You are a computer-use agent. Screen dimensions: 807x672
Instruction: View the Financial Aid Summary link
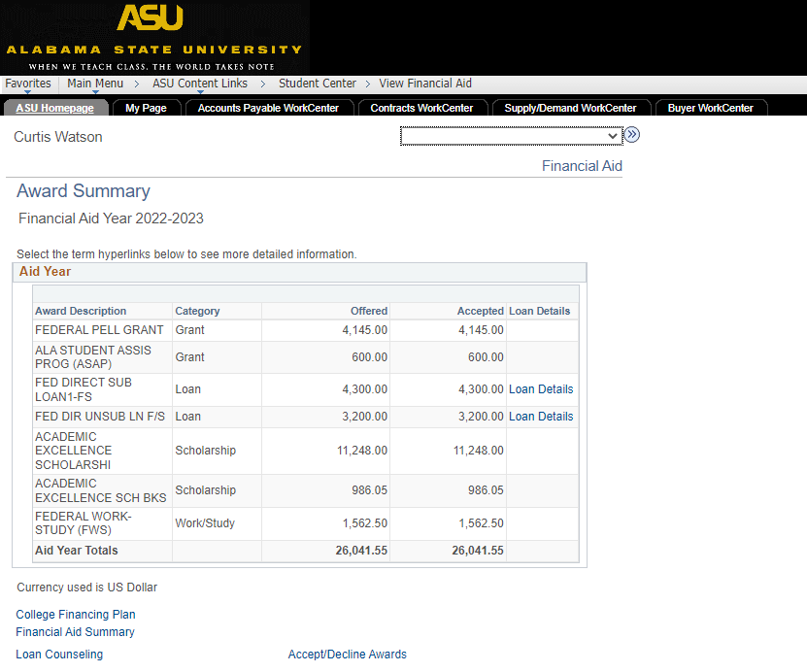(x=75, y=632)
